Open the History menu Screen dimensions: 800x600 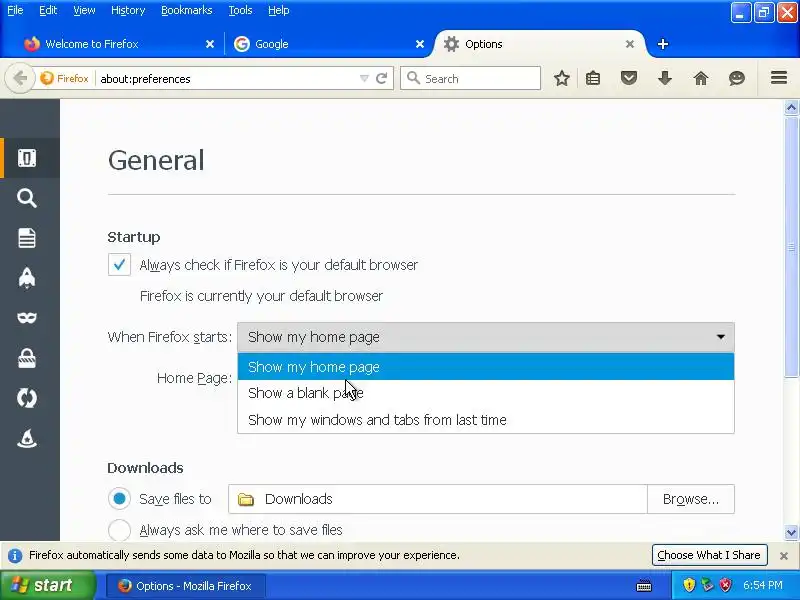click(x=128, y=10)
